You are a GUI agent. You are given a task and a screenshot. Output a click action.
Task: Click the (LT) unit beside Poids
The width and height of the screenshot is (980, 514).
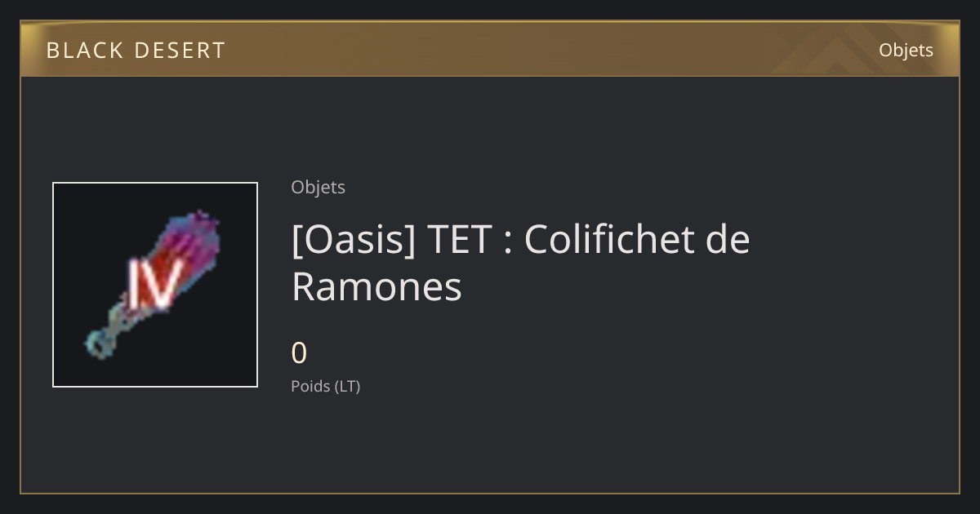pyautogui.click(x=347, y=386)
